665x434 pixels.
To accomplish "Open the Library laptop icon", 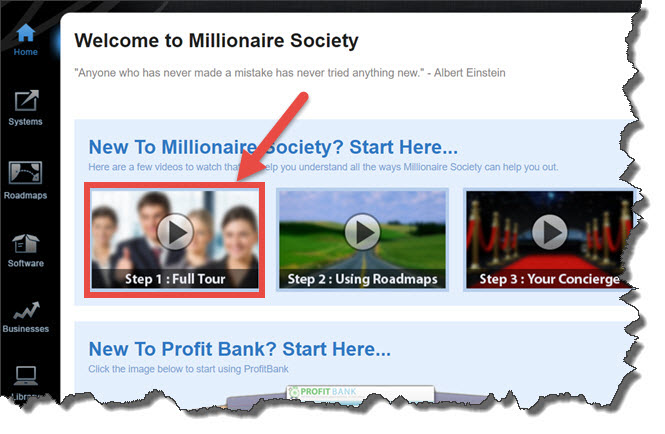I will point(26,375).
